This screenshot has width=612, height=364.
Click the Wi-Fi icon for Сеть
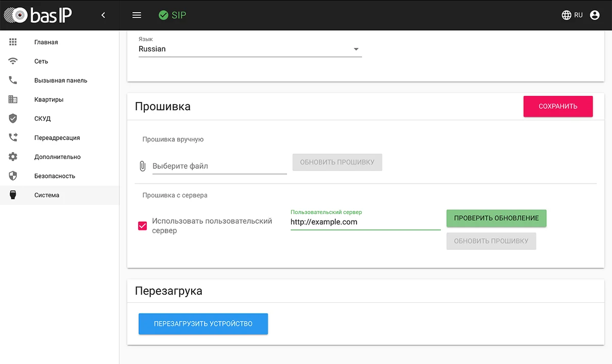(x=13, y=61)
